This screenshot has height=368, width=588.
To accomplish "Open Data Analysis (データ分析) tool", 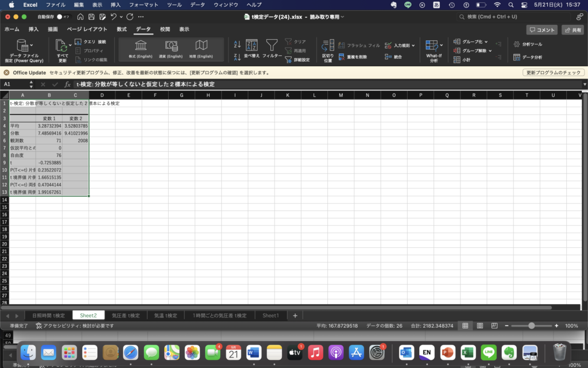I will [527, 57].
